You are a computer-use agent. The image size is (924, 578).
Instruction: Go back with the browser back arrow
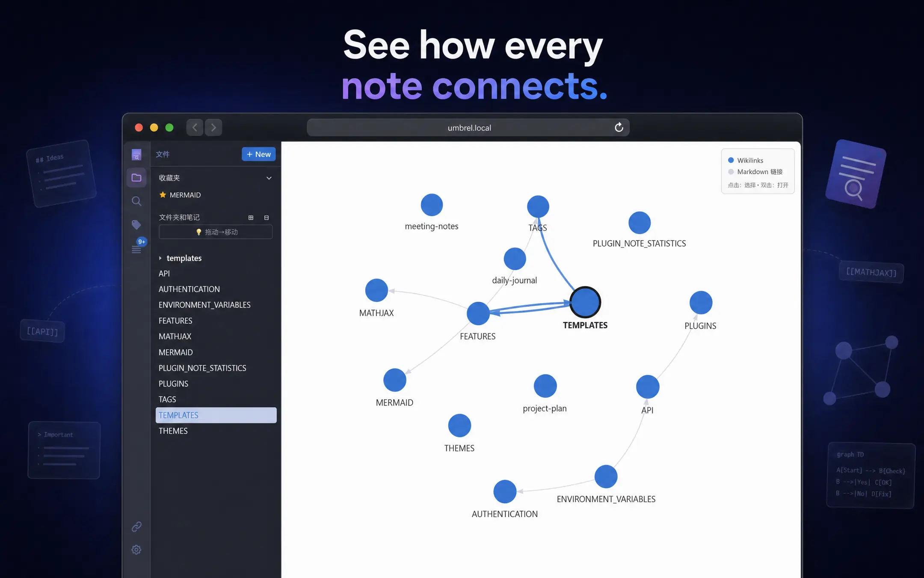coord(195,128)
